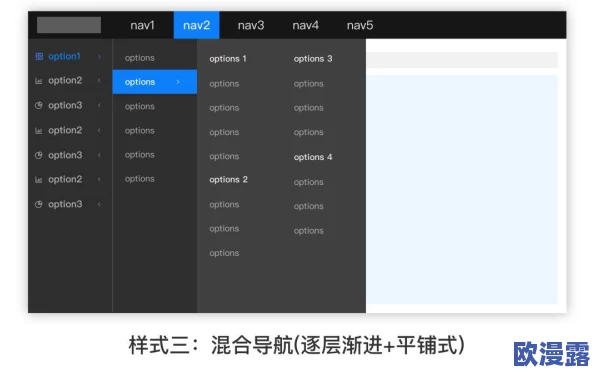Expand the chevron on the second option3 row
Screen dimensions: 594x375
tap(99, 155)
